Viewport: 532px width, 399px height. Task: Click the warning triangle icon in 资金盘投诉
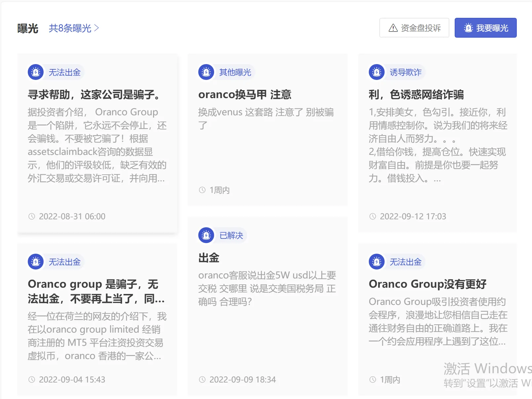coord(393,28)
